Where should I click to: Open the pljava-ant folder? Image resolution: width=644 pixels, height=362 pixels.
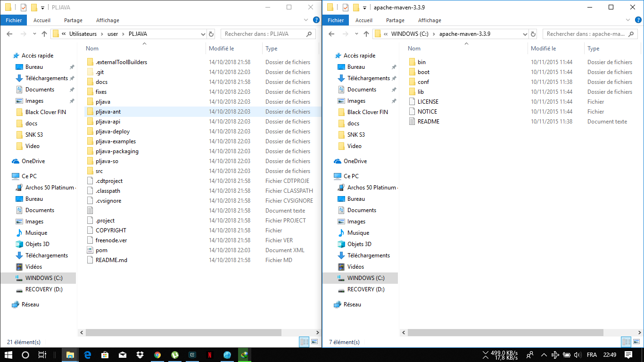(108, 111)
